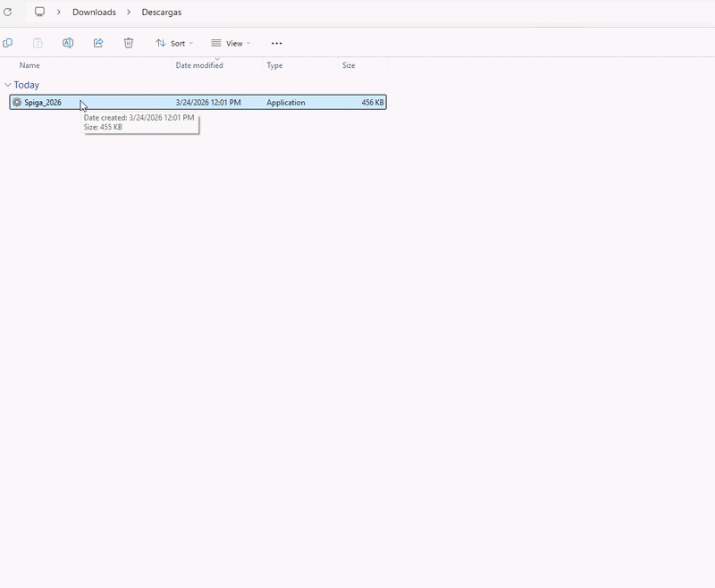The width and height of the screenshot is (715, 588).
Task: Click the Share icon in toolbar
Action: 98,43
